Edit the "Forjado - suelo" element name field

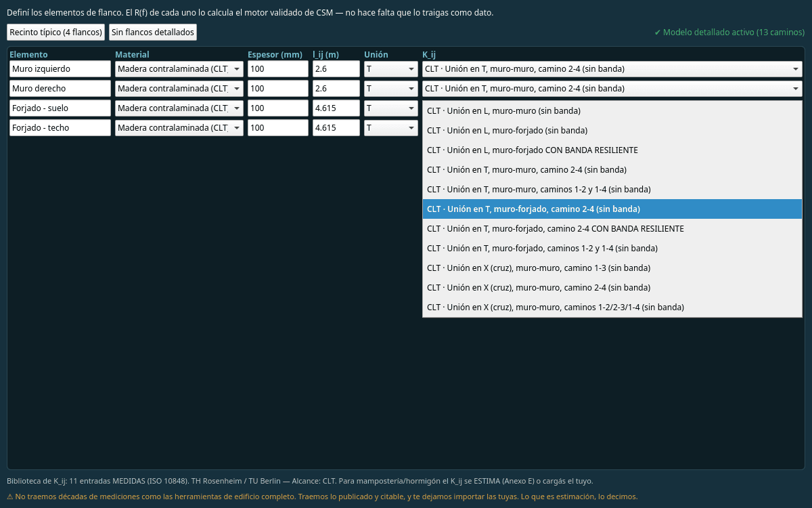[60, 108]
